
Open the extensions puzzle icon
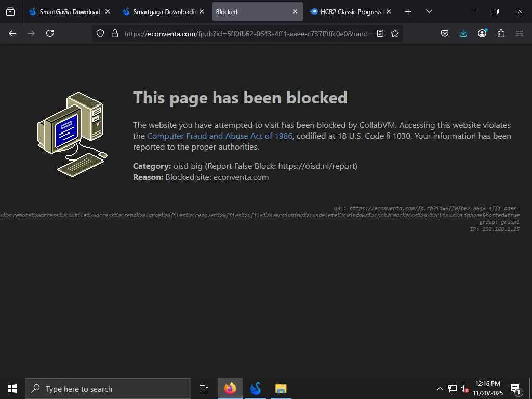click(x=501, y=33)
